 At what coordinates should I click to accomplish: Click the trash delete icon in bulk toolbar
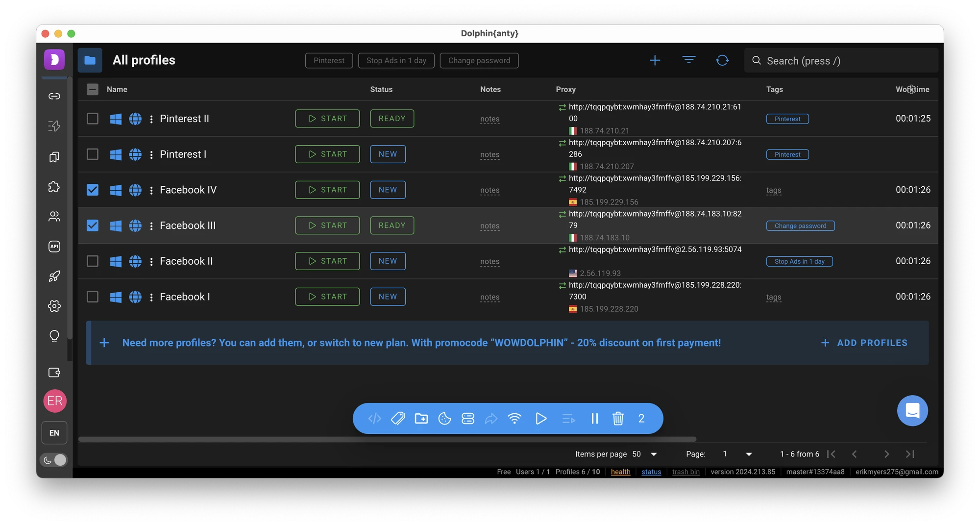click(x=618, y=419)
